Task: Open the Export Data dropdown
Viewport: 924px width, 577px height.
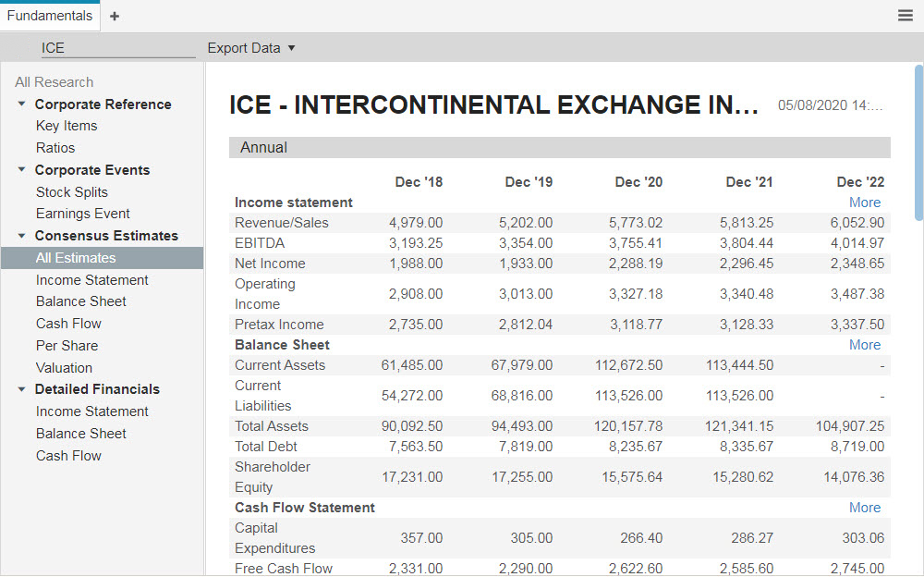Action: coord(245,47)
